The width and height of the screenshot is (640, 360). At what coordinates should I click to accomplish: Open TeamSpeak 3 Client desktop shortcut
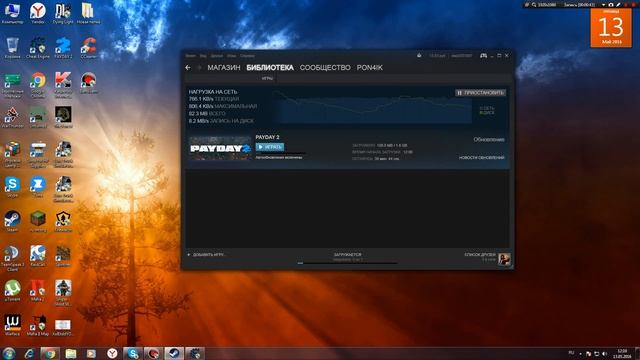tap(12, 258)
